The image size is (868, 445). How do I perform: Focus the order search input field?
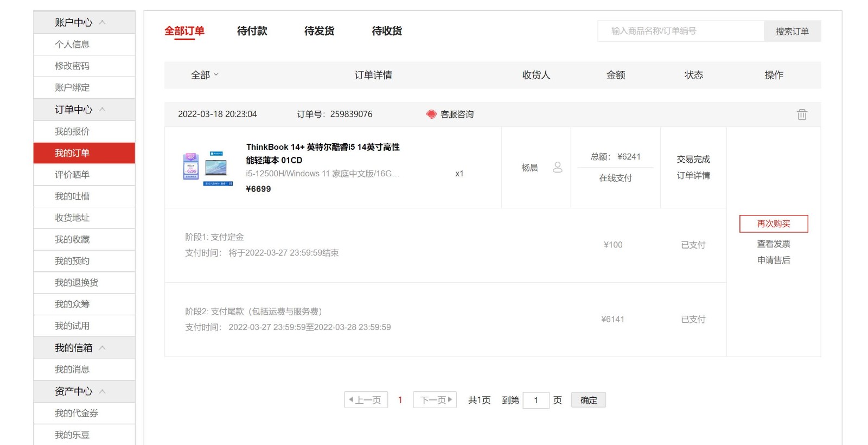tap(681, 31)
